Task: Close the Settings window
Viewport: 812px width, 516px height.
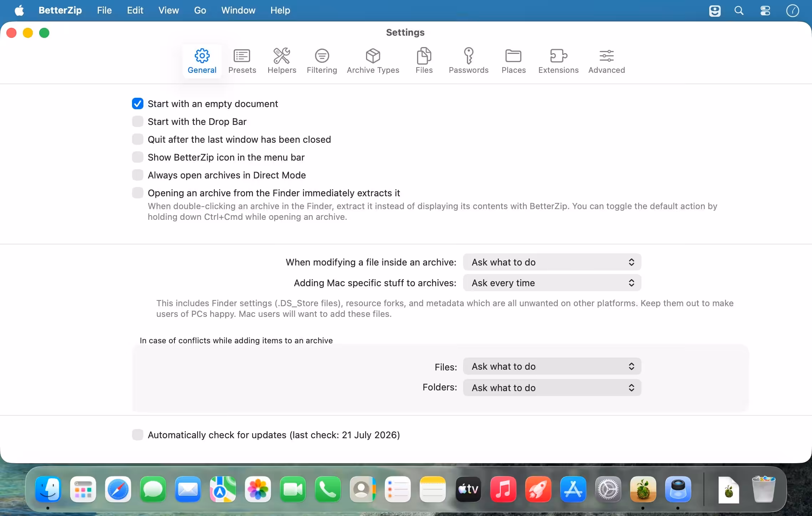Action: coord(11,33)
